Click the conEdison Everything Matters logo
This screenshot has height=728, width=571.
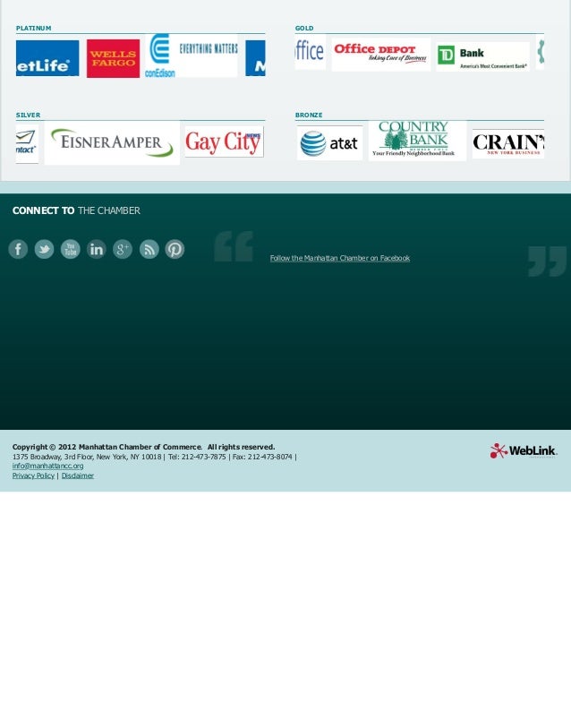192,56
